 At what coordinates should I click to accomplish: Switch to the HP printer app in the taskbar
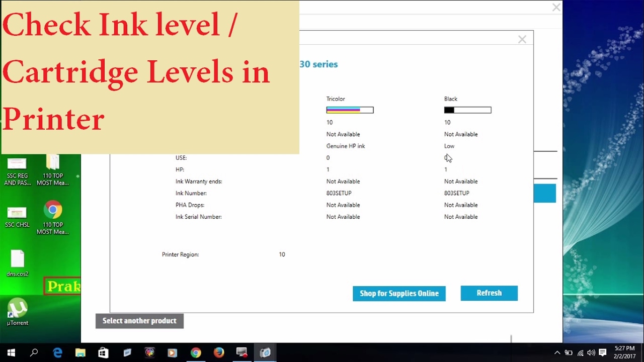tap(265, 353)
